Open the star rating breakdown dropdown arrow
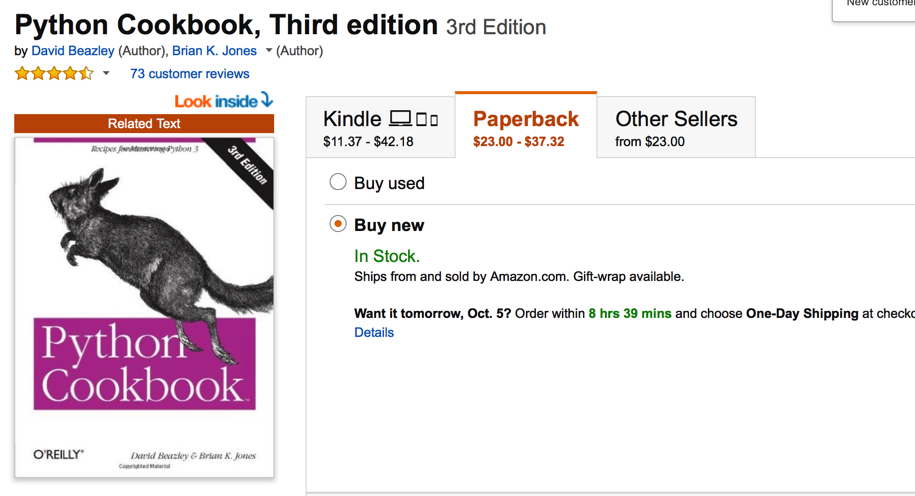 tap(106, 73)
